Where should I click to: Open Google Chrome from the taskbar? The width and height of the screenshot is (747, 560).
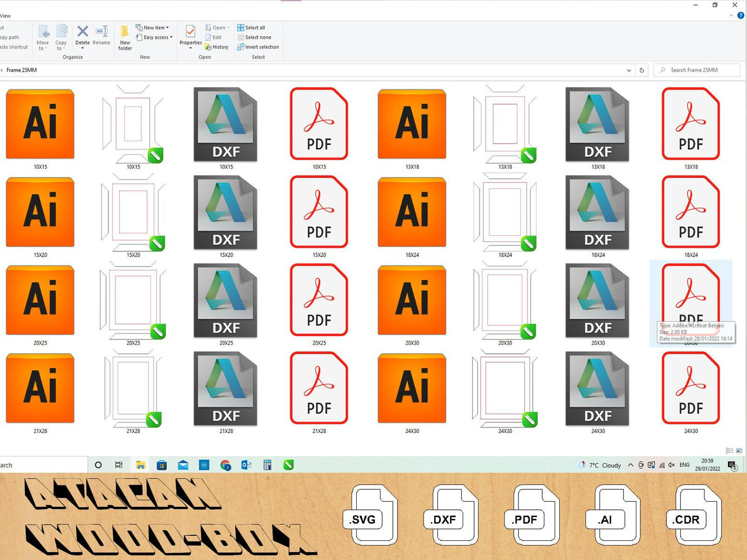tap(225, 465)
